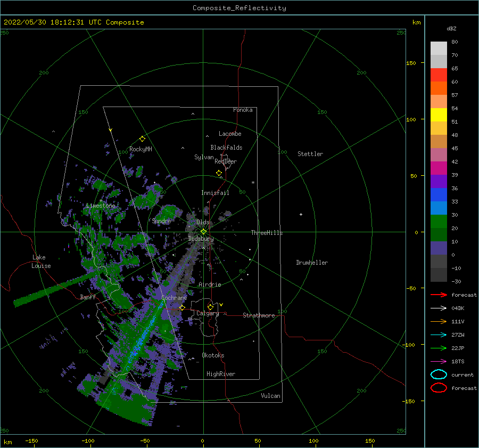479x448 pixels.
Task: Click the Banff town label
Action: tap(88, 297)
